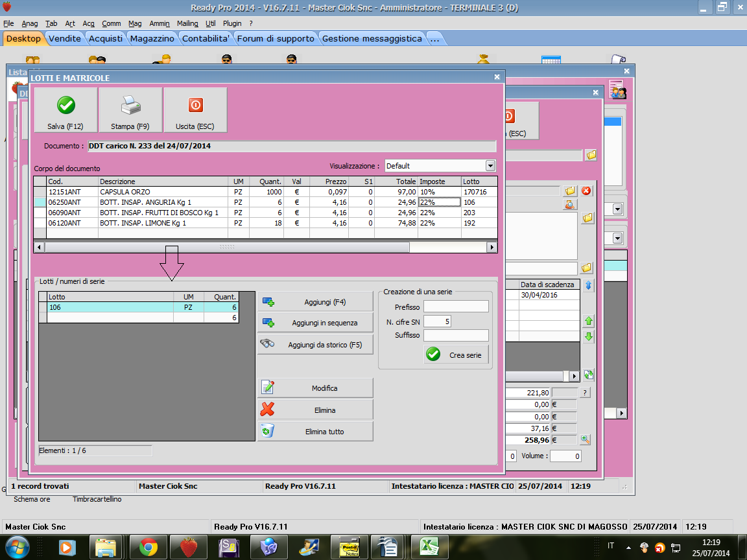
Task: Click the Timbracartellino label
Action: (x=97, y=499)
